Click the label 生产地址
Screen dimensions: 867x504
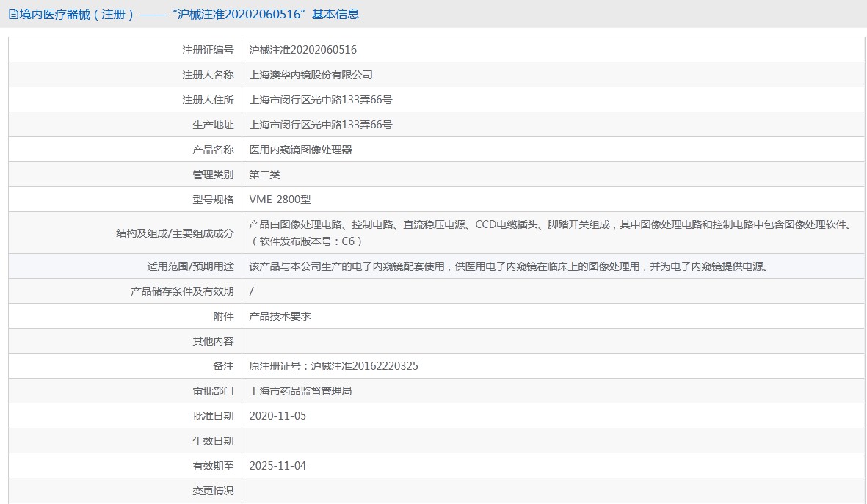pyautogui.click(x=213, y=124)
